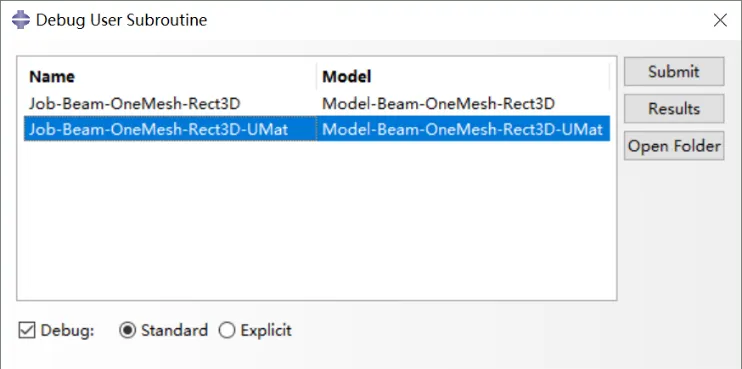This screenshot has width=742, height=369.
Task: Select the Standard radio button
Action: point(127,330)
